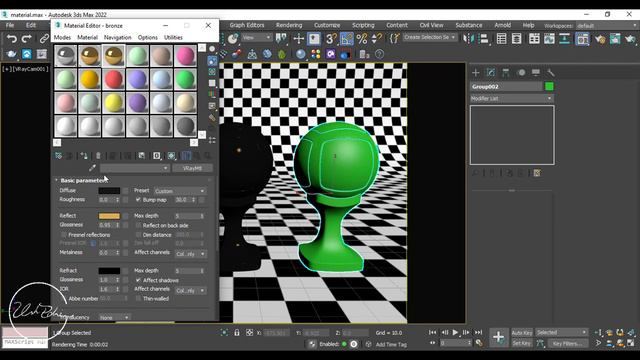640x360 pixels.
Task: Open the Navigation menu in Material Editor
Action: 118,37
